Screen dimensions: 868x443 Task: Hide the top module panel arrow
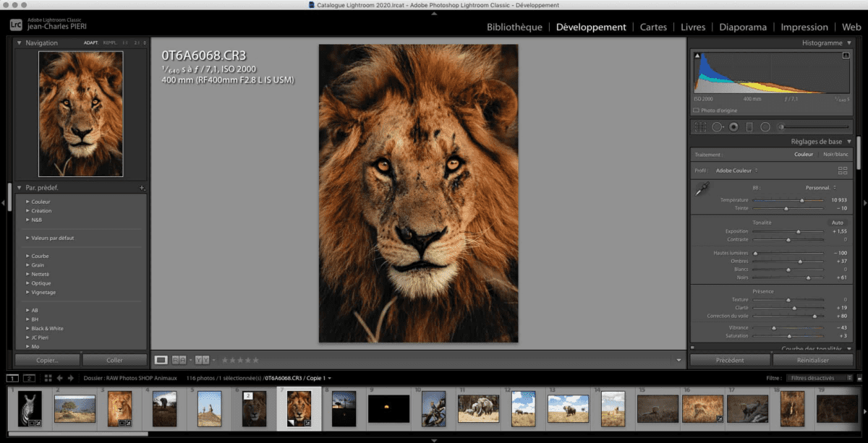[434, 13]
